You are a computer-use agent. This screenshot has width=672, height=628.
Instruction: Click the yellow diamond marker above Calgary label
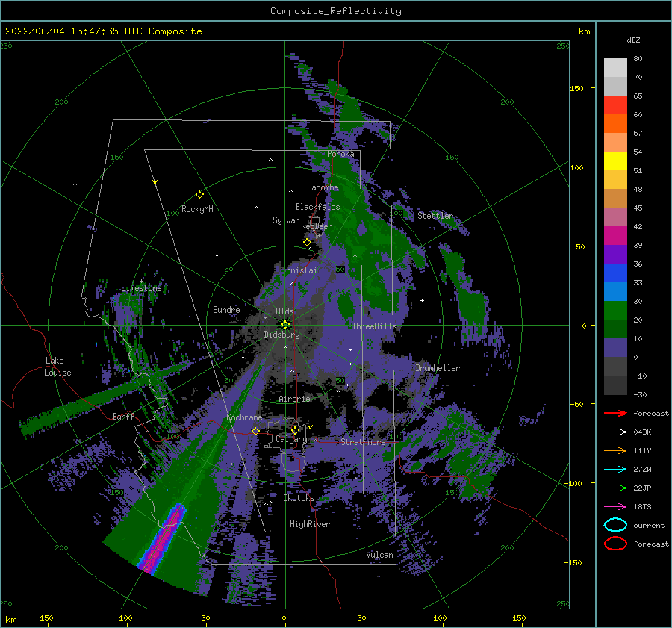pyautogui.click(x=295, y=430)
